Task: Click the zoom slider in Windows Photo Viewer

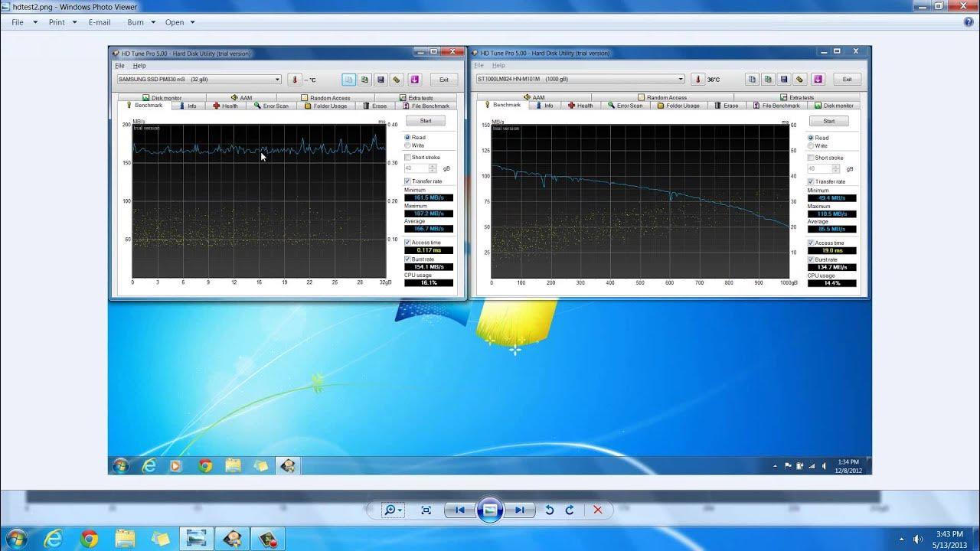Action: [x=390, y=510]
